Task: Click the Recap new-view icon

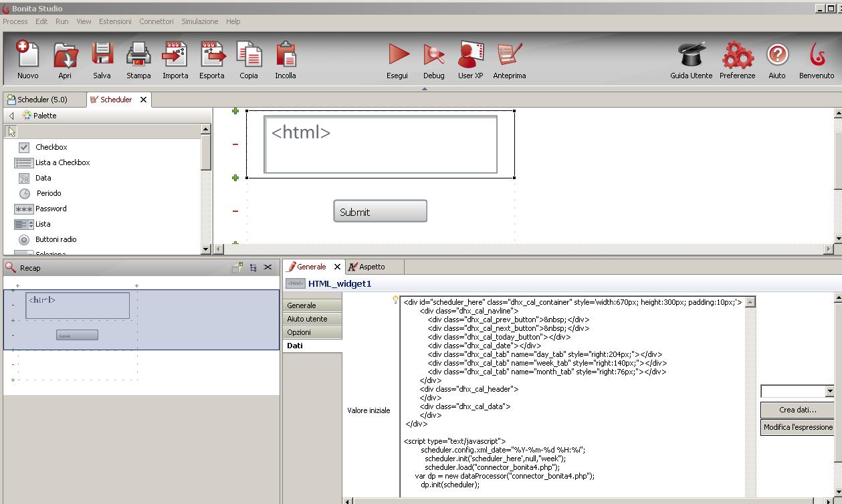Action: coord(237,267)
